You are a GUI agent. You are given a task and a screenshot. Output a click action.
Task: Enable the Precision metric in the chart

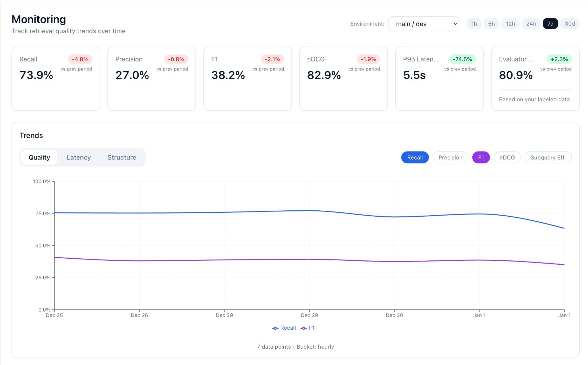(x=450, y=157)
